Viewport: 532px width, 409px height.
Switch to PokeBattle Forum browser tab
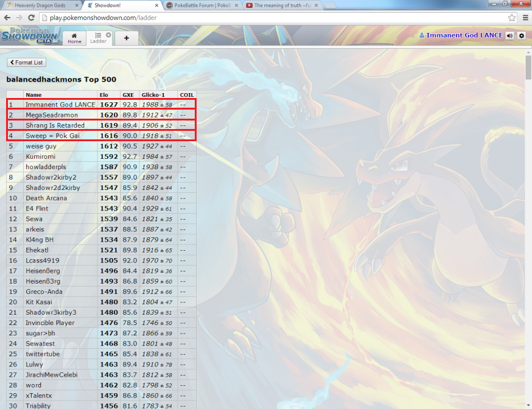click(200, 5)
